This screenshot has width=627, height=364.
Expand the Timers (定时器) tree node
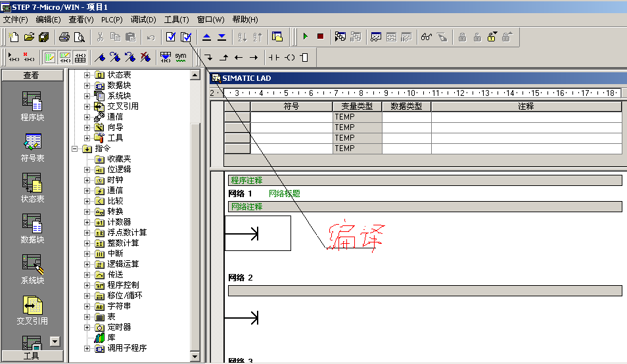(87, 327)
